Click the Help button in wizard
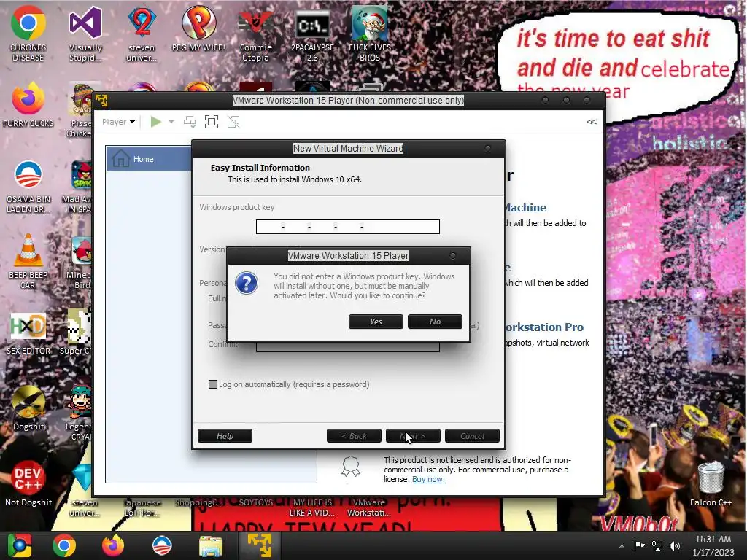 tap(225, 436)
